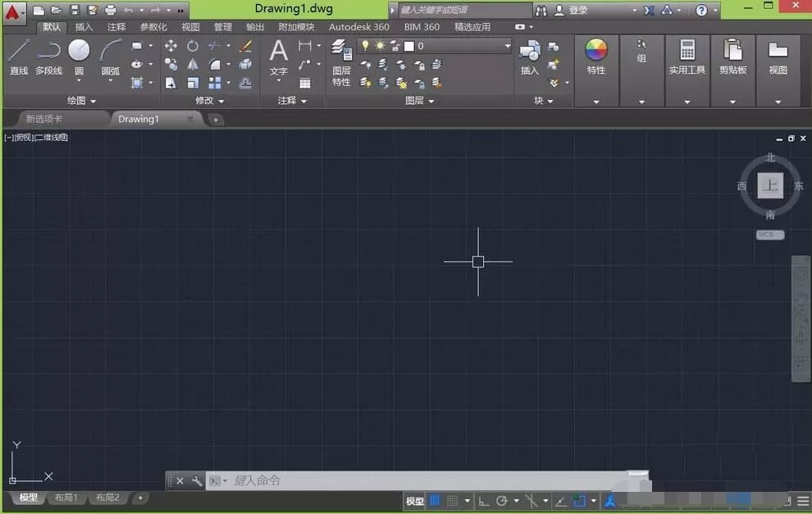
Task: Expand the 图层 layers panel
Action: pos(419,100)
